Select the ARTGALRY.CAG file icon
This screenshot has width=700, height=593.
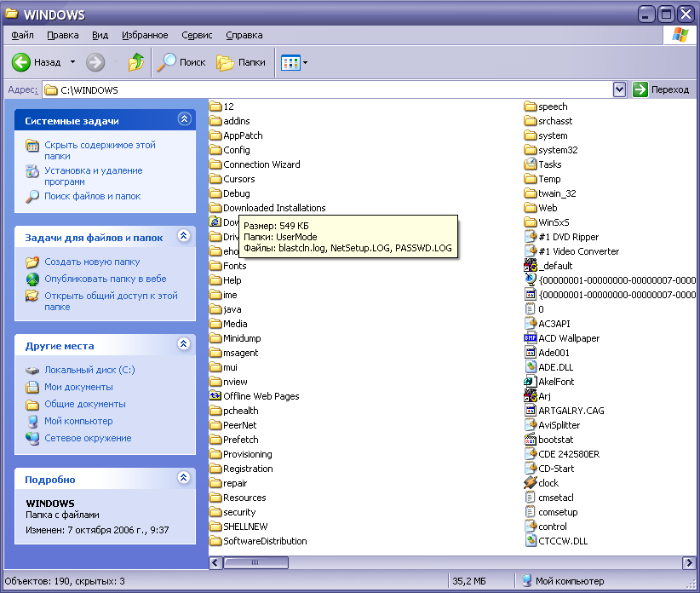tap(531, 411)
